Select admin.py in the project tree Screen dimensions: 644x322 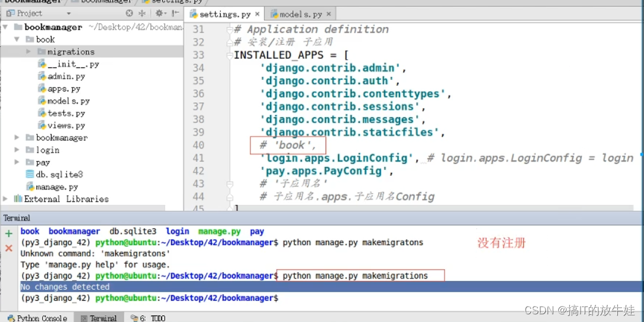click(66, 76)
